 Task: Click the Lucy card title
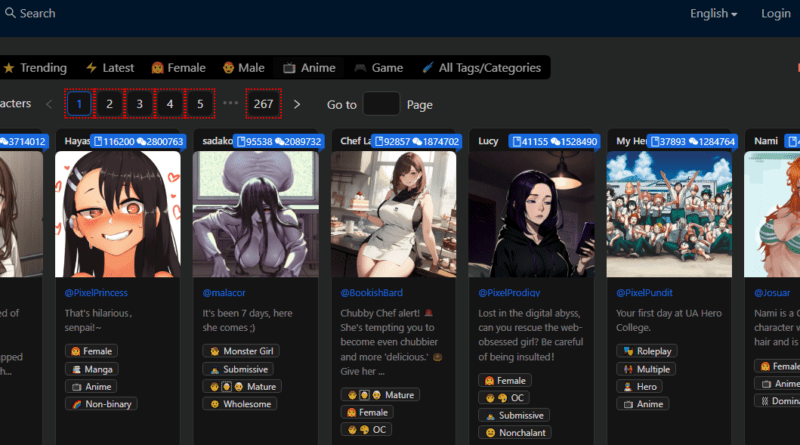488,141
